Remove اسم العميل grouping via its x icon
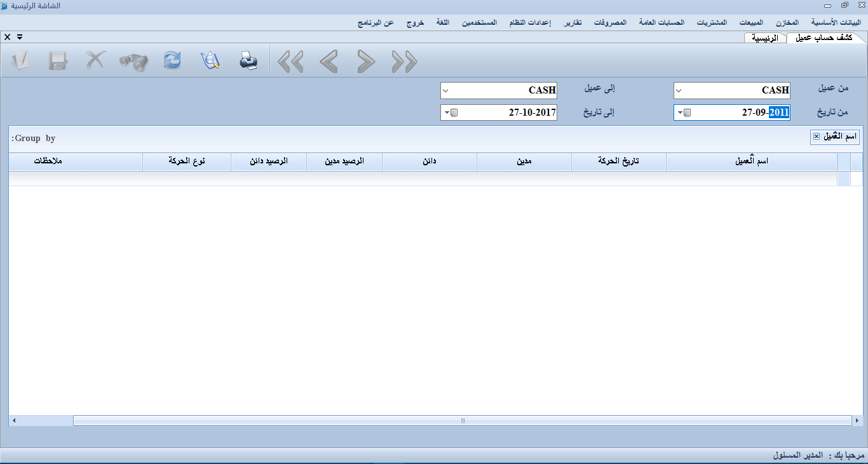This screenshot has width=868, height=464. 817,137
